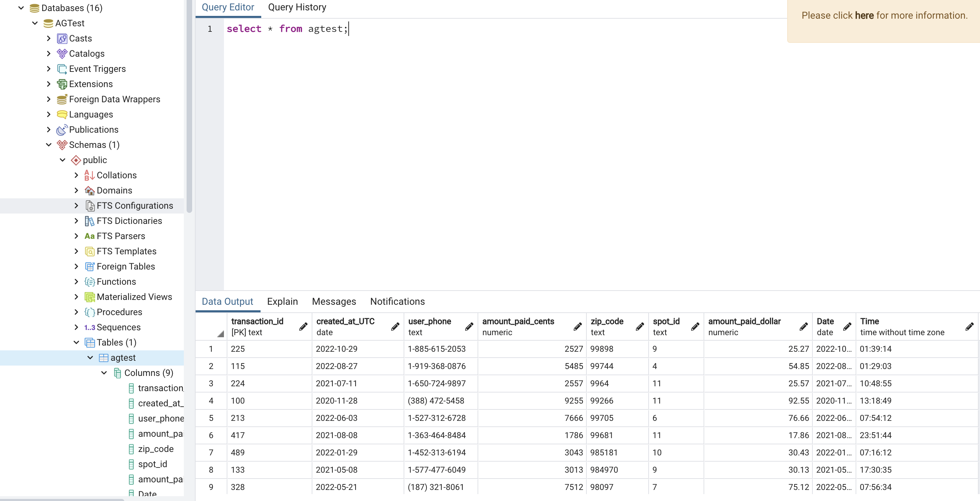Viewport: 980px width, 501px height.
Task: Click edit pencil on amount_paid_cents column
Action: click(x=577, y=327)
